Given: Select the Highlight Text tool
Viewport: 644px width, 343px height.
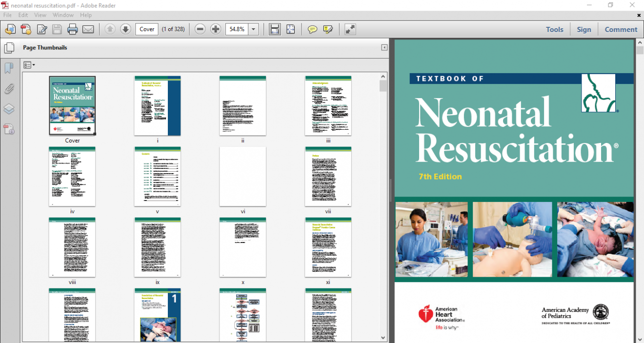Looking at the screenshot, I should click(328, 29).
